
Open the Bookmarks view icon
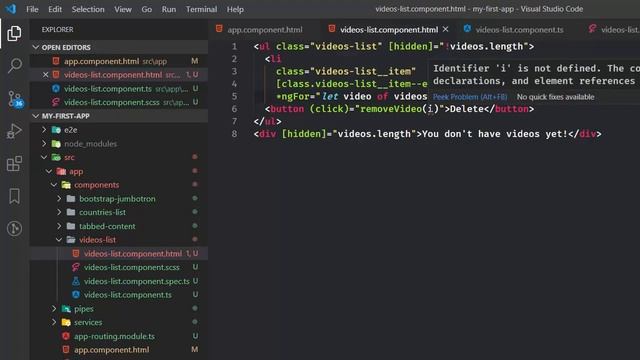[14, 196]
